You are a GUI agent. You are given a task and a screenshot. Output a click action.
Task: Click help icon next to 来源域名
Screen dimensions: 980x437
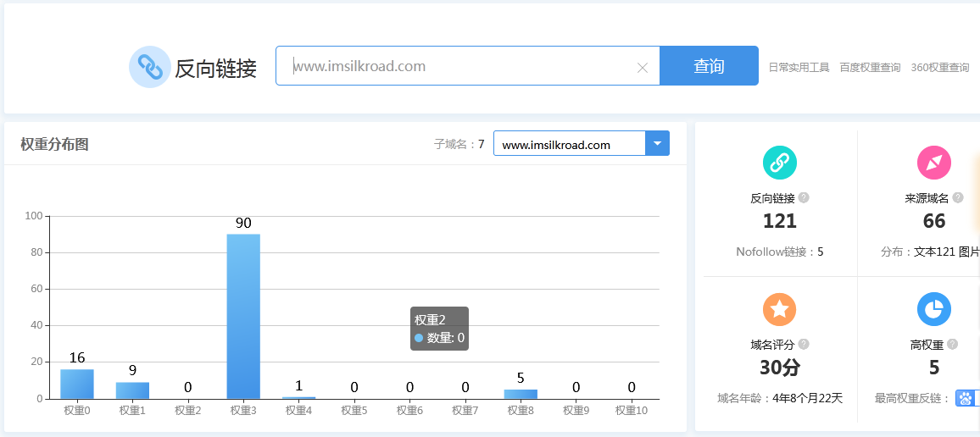coord(958,198)
